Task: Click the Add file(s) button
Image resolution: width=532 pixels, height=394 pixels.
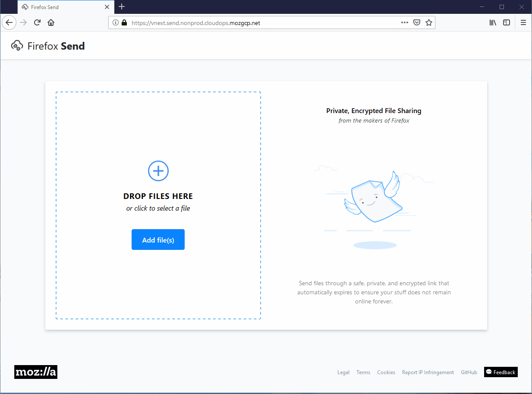Action: click(158, 240)
